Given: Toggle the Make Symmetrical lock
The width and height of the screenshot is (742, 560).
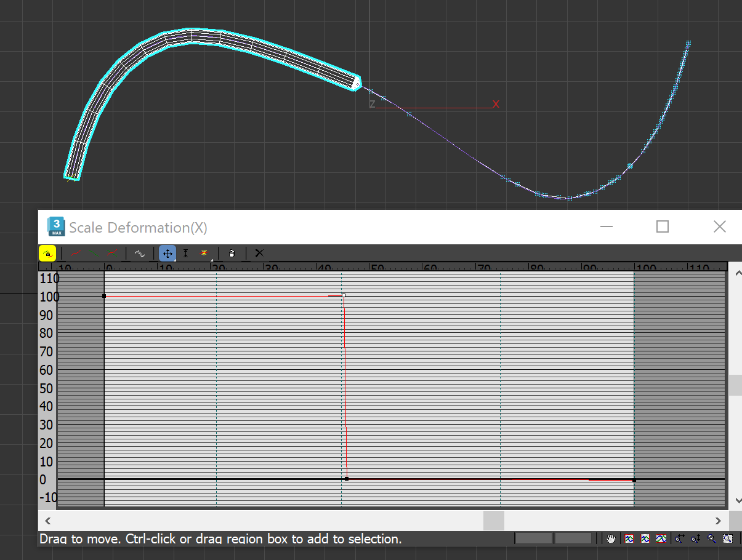Looking at the screenshot, I should coord(47,253).
